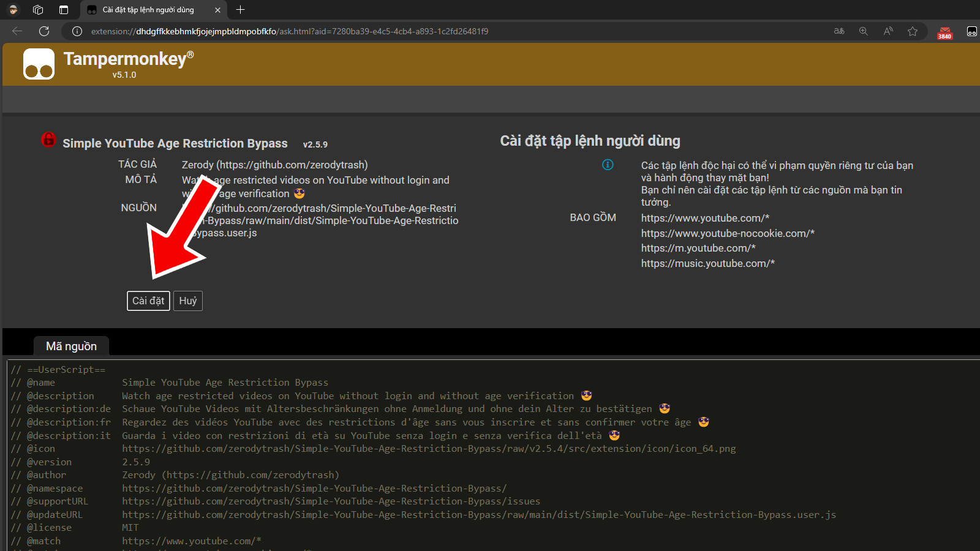The image size is (980, 551).
Task: Click the heading Cài đặt tập lệnh người dùng
Action: 590,141
